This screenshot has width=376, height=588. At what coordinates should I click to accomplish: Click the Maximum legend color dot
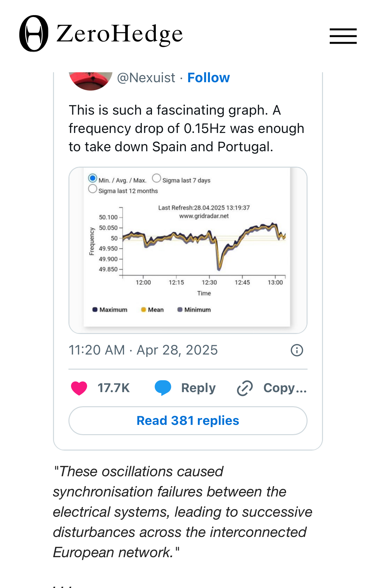[x=95, y=310]
